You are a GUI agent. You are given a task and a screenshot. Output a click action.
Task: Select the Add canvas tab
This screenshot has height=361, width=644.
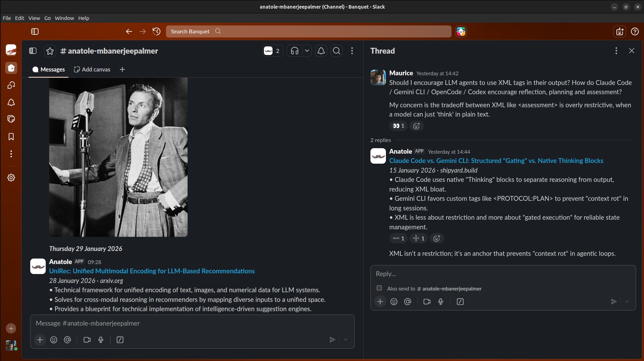[92, 69]
